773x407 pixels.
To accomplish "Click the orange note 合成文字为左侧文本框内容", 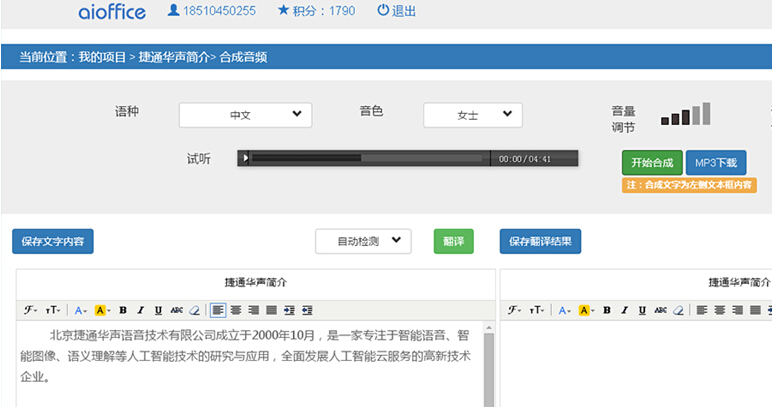I will pyautogui.click(x=689, y=185).
